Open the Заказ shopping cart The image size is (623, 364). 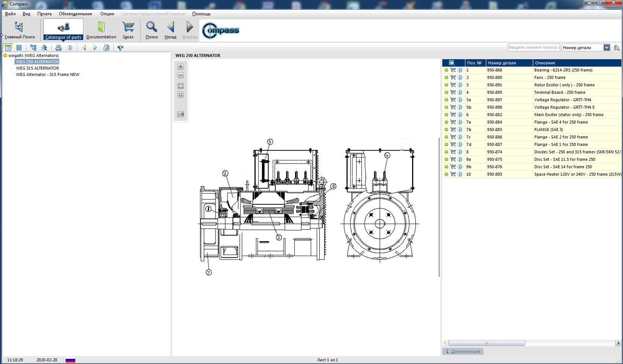128,30
